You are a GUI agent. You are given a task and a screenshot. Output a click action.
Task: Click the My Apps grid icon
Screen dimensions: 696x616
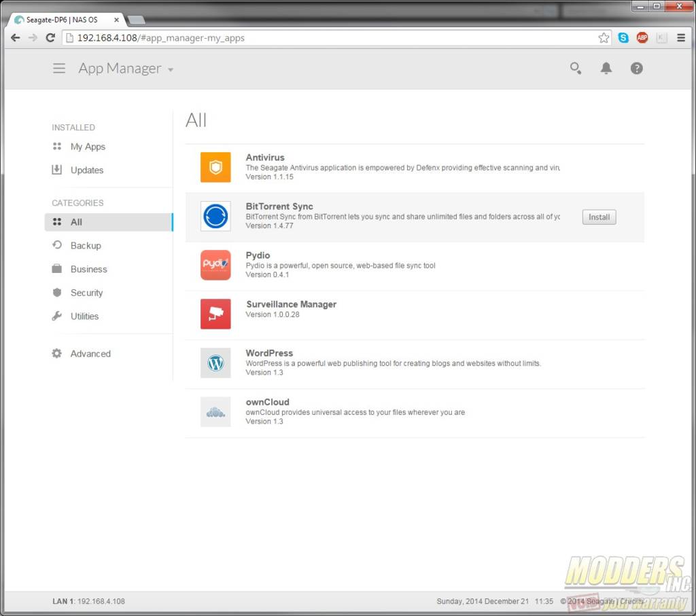tap(57, 146)
